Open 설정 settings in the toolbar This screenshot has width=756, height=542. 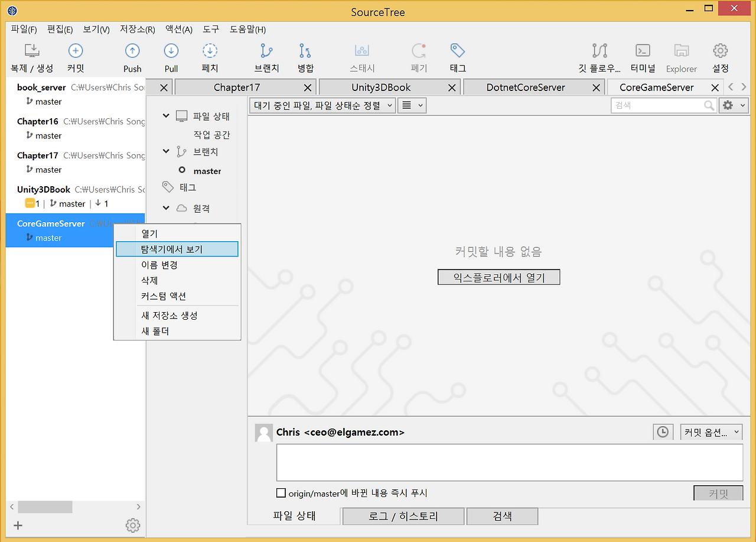[721, 51]
